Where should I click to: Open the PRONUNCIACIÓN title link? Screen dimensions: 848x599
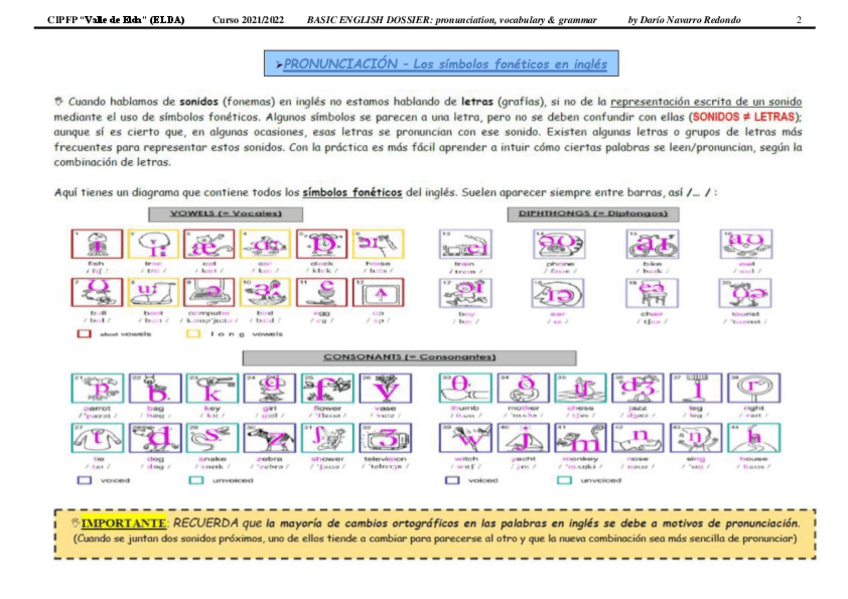tap(445, 64)
